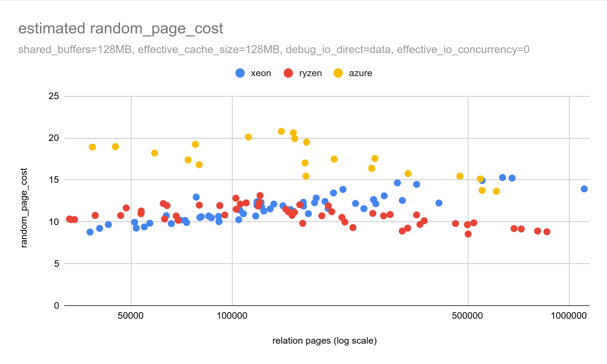Click the leftmost red ryzen data point
The width and height of the screenshot is (607, 364).
(x=70, y=219)
